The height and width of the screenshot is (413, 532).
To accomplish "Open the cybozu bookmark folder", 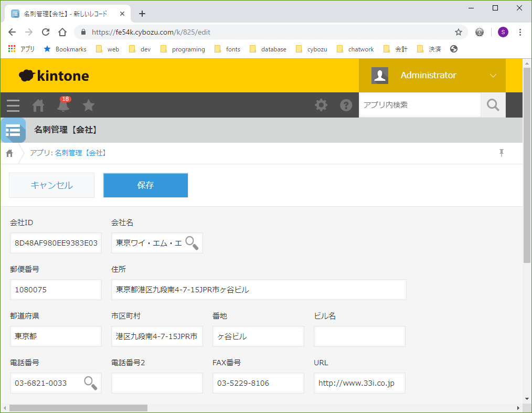I will tap(312, 49).
